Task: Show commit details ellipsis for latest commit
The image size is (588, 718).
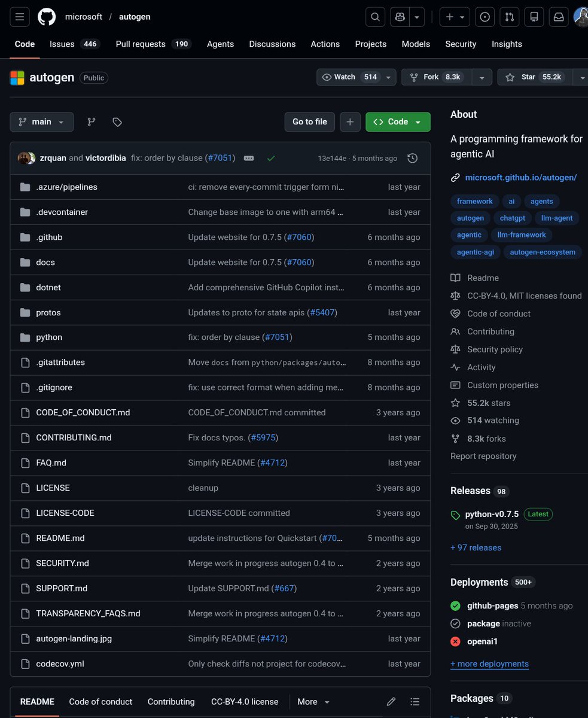Action: point(249,158)
